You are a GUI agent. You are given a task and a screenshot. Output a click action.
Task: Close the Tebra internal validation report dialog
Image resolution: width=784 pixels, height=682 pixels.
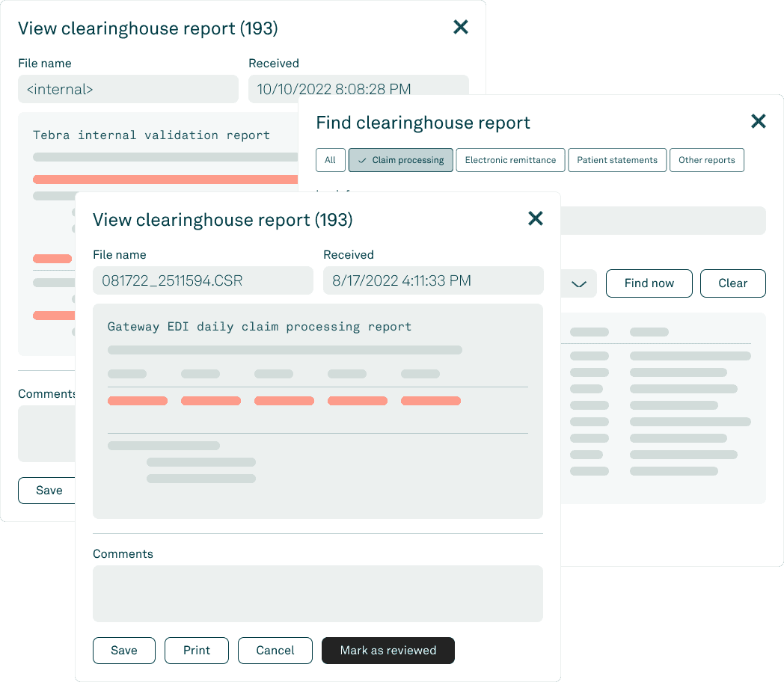coord(461,28)
